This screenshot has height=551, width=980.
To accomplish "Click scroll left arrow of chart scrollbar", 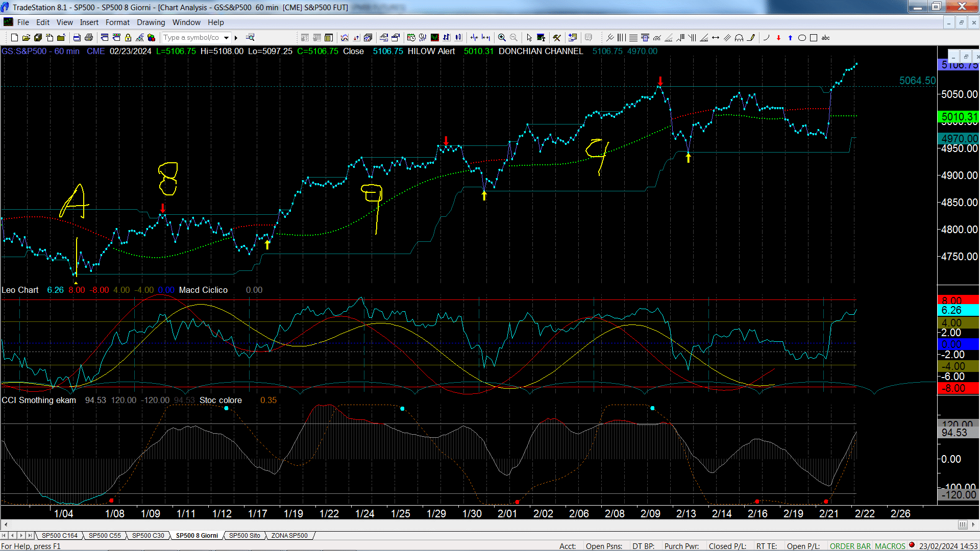I will coord(6,524).
